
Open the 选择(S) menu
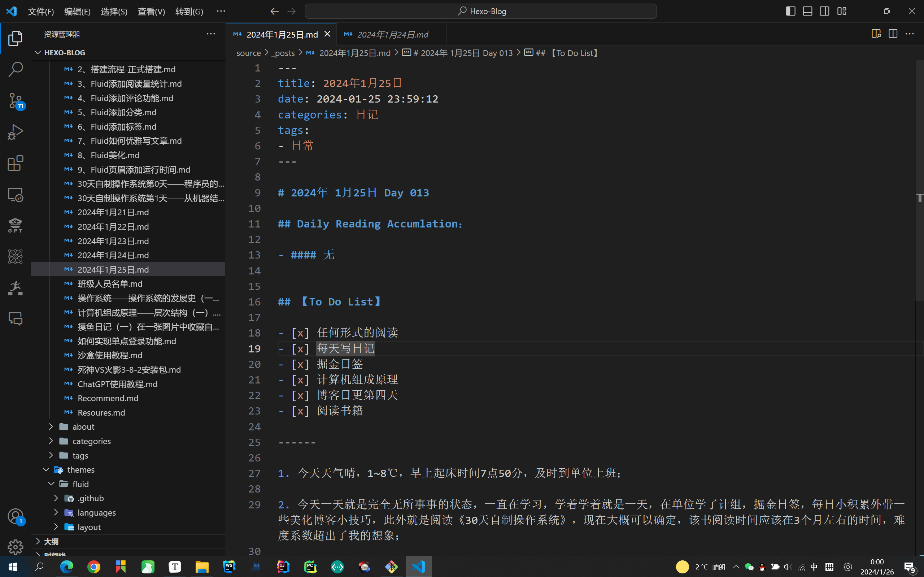click(114, 12)
